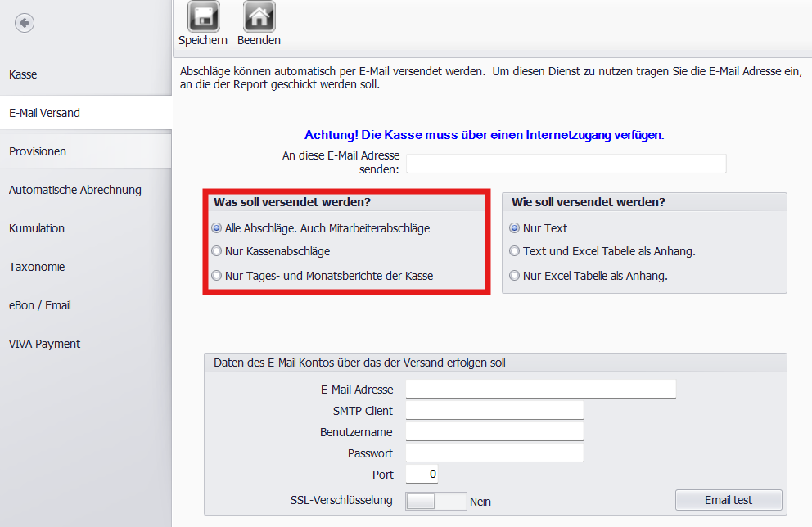Image resolution: width=812 pixels, height=527 pixels.
Task: Go to Automatische Abrechnung
Action: (x=85, y=190)
